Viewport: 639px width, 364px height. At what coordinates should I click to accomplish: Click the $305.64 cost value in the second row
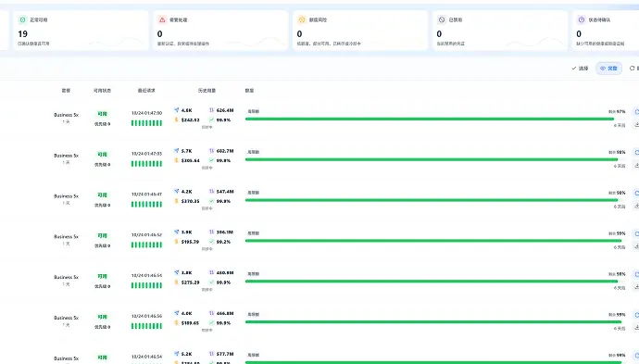click(x=191, y=160)
